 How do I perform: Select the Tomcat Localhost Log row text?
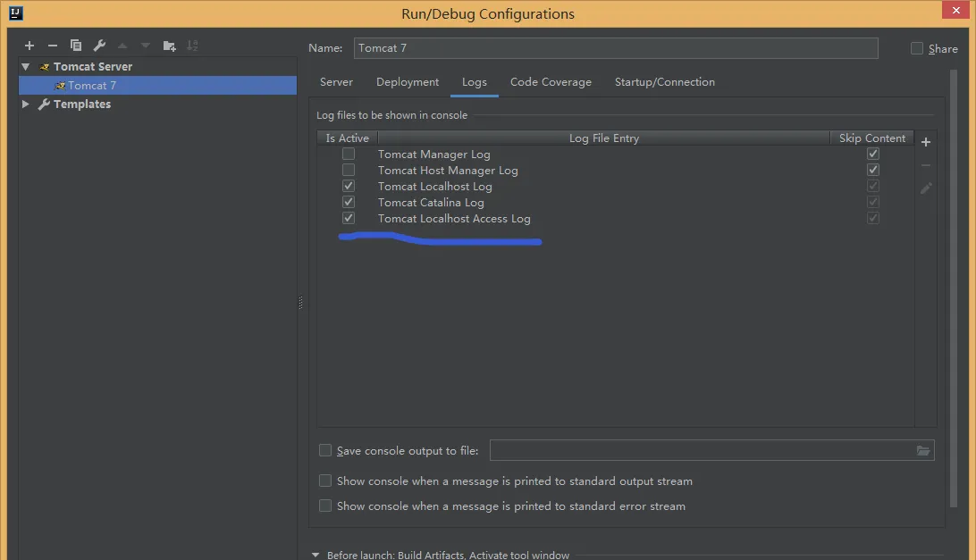[x=435, y=187]
